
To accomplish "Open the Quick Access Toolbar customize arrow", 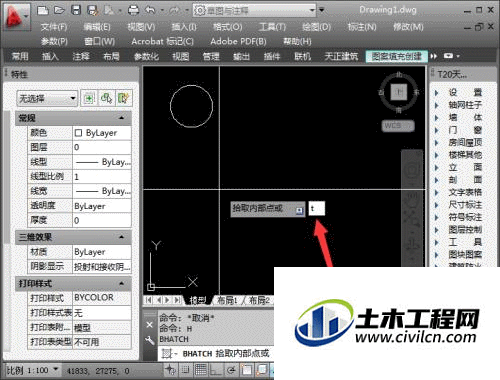I will pyautogui.click(x=322, y=10).
